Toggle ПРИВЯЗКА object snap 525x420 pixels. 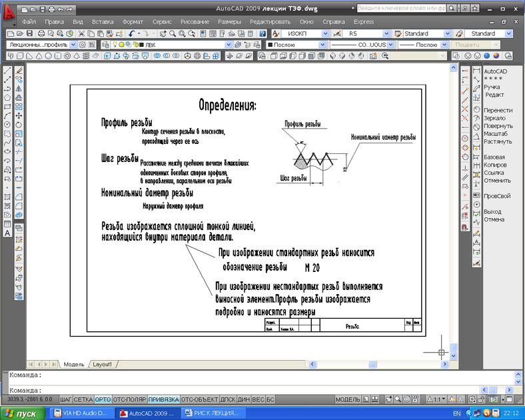(x=163, y=399)
